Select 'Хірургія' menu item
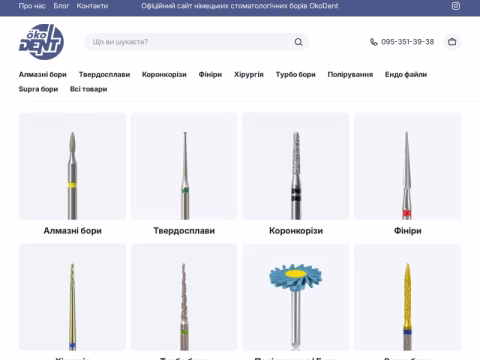 pyautogui.click(x=249, y=74)
